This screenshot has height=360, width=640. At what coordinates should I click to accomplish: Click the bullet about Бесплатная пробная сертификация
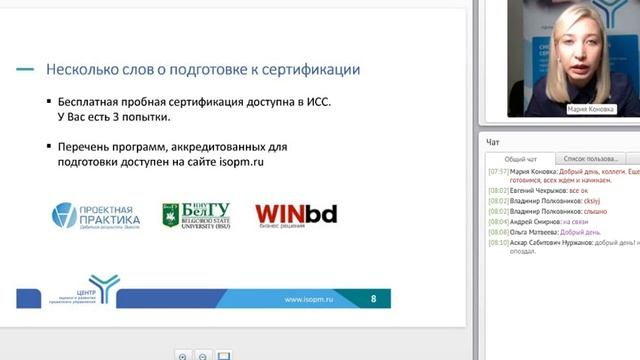194,109
